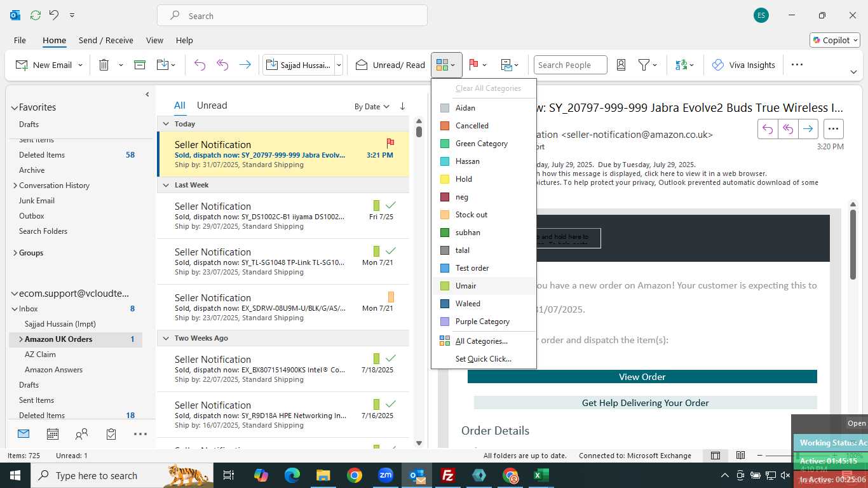Screen dimensions: 868x488
Task: Open the Address Book icon
Action: [x=621, y=65]
